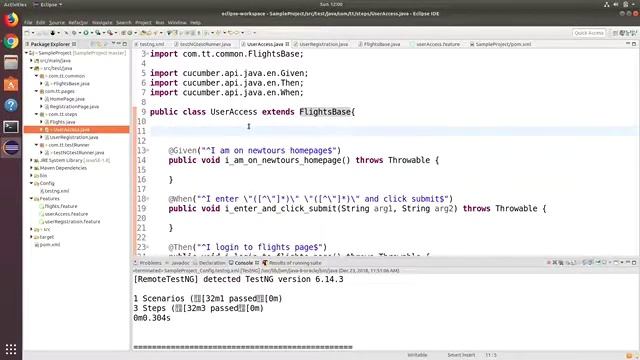This screenshot has height=360, width=640.
Task: Click the Open Perspective icon beside Quick Access
Action: pos(615,33)
